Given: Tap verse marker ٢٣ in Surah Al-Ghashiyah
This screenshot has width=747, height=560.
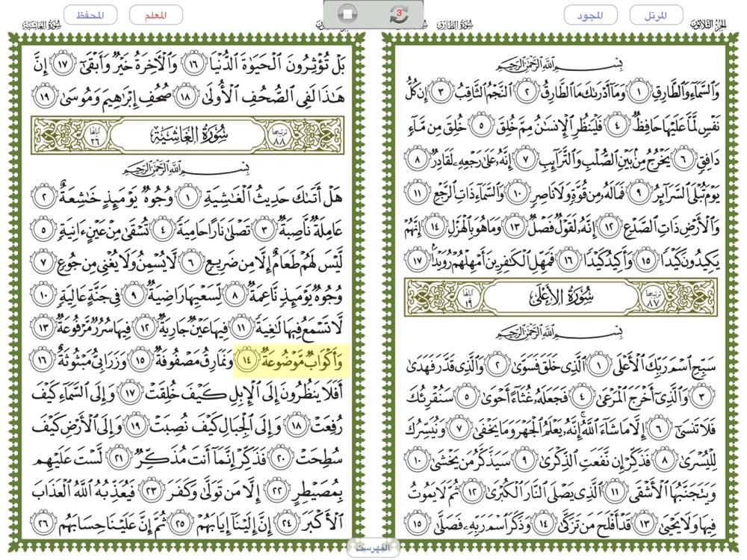Looking at the screenshot, I should tap(151, 491).
